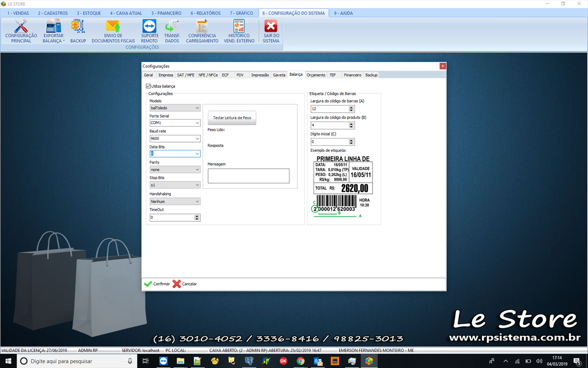The image size is (588, 368).
Task: Start Suporte Remoto from the ribbon
Action: 150,31
